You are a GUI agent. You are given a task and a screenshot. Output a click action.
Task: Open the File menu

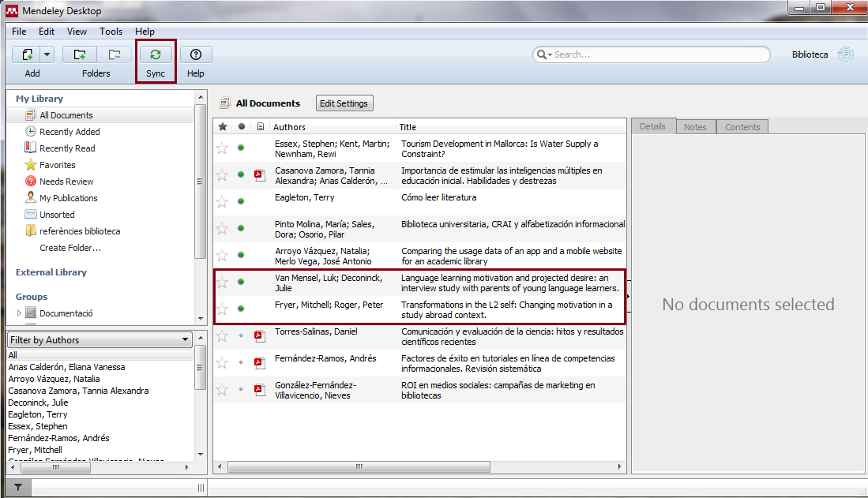(19, 32)
